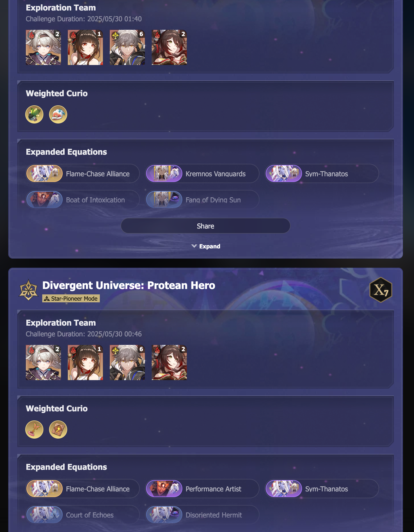Click the X7 difficulty hexagon badge

381,290
